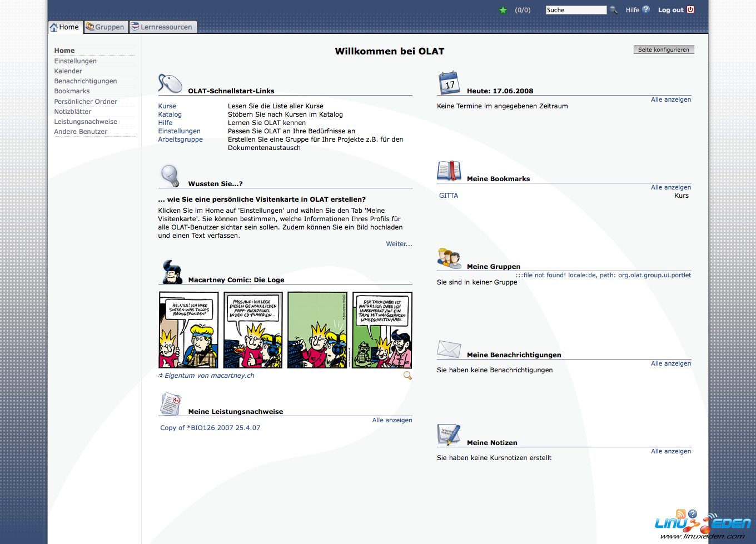Click the (0/0) counter in header
The width and height of the screenshot is (756, 544).
[523, 10]
